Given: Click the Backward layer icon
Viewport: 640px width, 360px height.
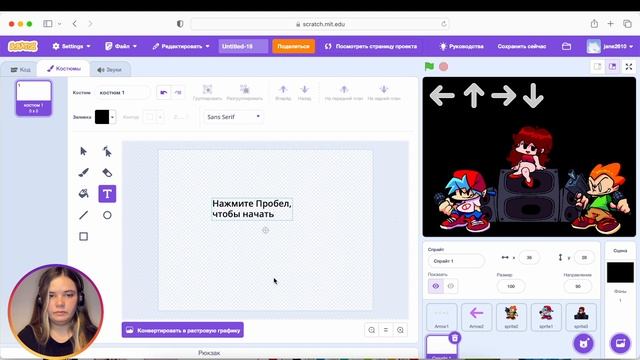Looking at the screenshot, I should click(304, 89).
